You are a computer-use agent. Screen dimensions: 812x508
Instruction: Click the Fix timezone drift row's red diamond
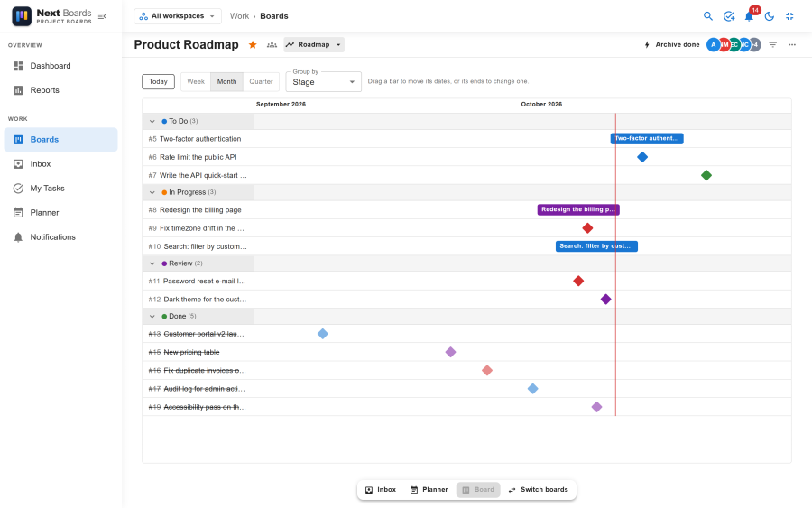(587, 228)
